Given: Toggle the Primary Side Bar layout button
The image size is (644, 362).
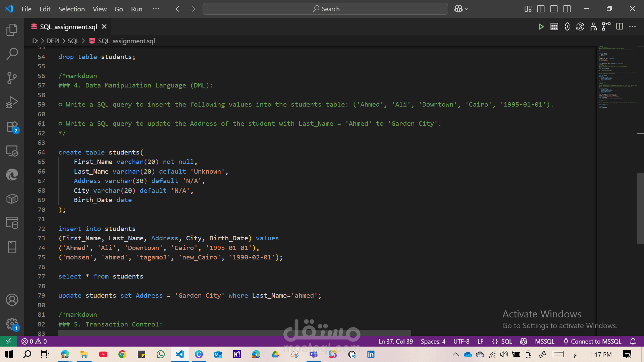Looking at the screenshot, I should (x=541, y=9).
